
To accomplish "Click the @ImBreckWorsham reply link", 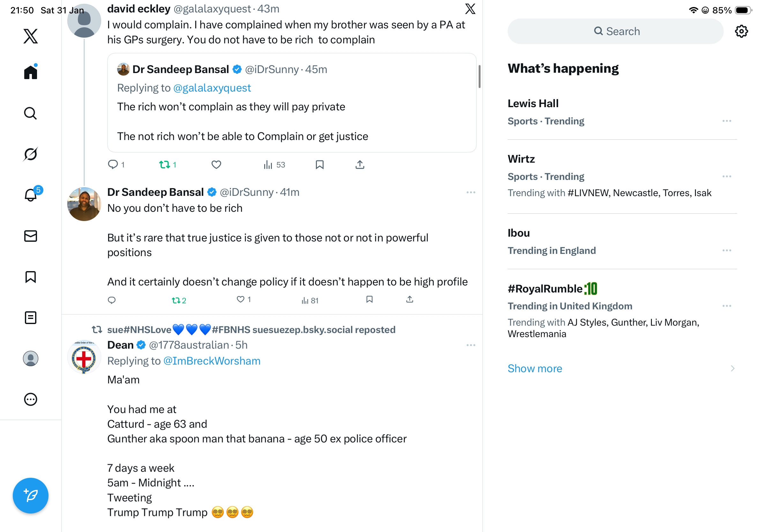I will click(212, 361).
